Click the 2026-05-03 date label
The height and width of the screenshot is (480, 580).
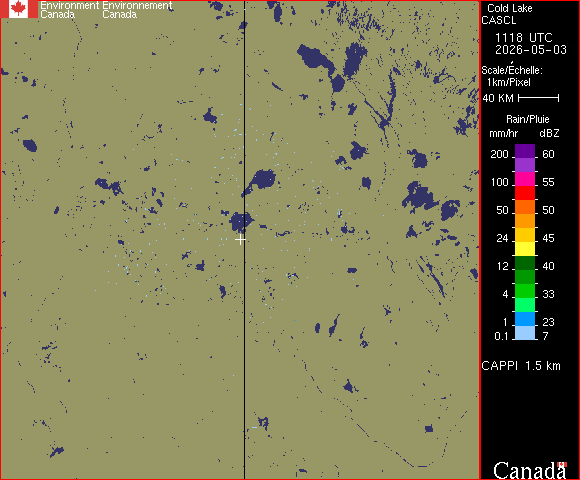531,50
